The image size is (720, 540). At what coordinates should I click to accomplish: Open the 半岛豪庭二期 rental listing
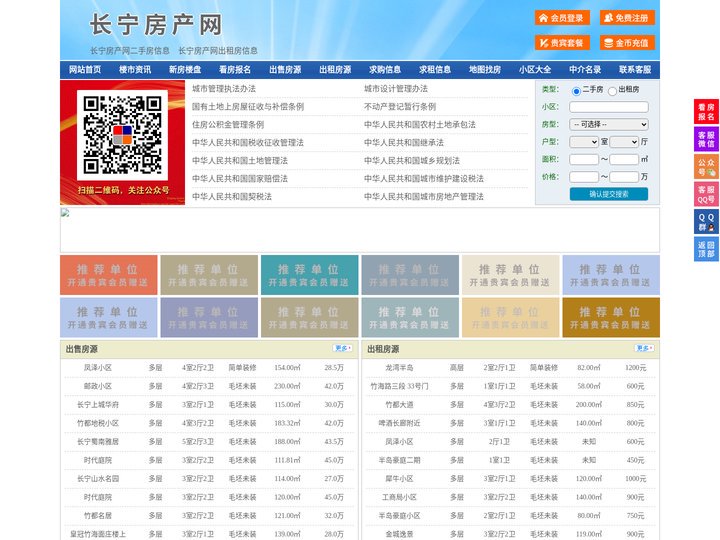pyautogui.click(x=399, y=460)
